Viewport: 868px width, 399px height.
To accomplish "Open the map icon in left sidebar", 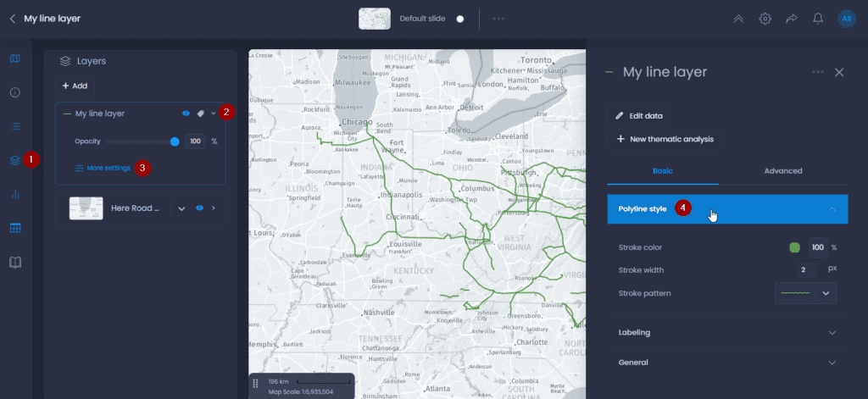I will (x=15, y=58).
